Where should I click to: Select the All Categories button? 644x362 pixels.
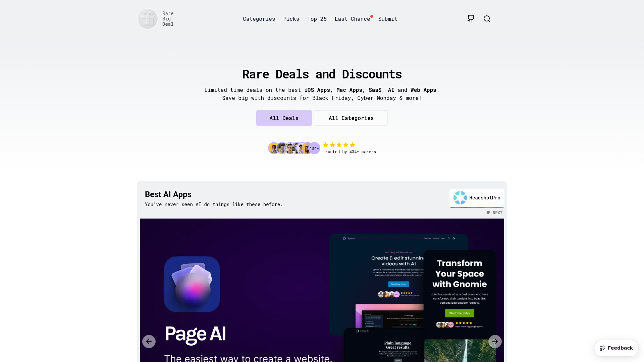[x=351, y=118]
